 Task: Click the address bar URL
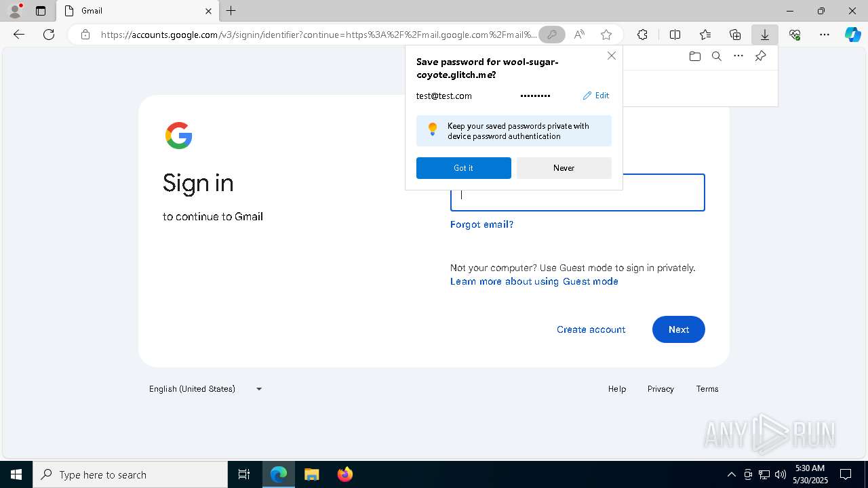pos(319,35)
